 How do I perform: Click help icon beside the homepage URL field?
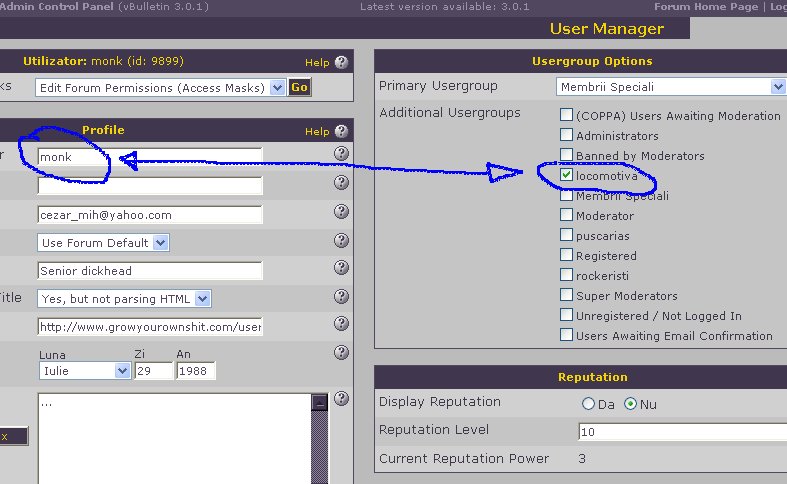[341, 325]
